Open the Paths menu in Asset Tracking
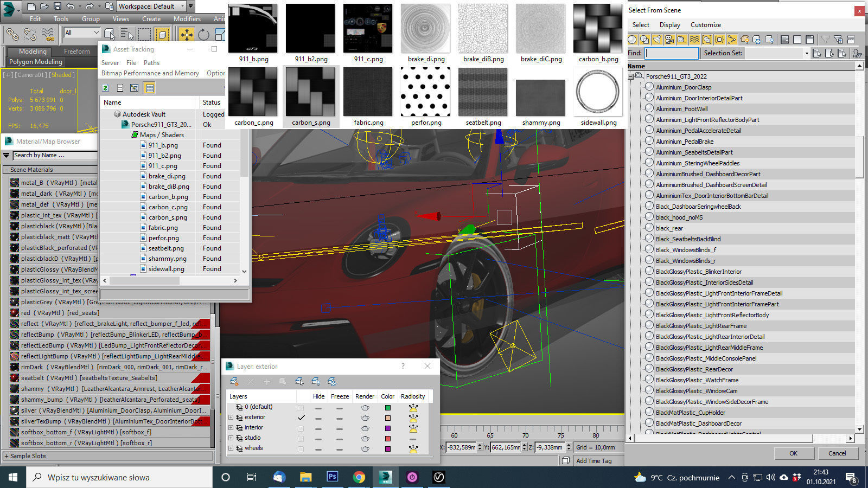The height and width of the screenshot is (488, 868). point(151,63)
